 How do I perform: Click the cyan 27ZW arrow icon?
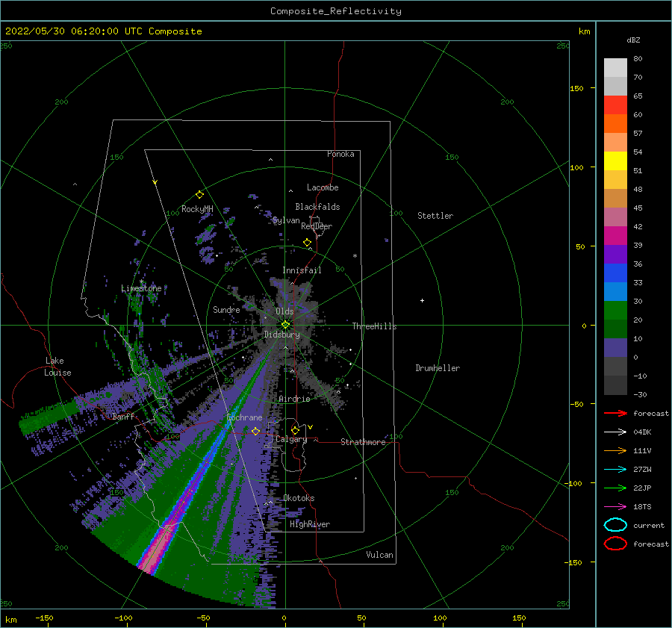615,470
